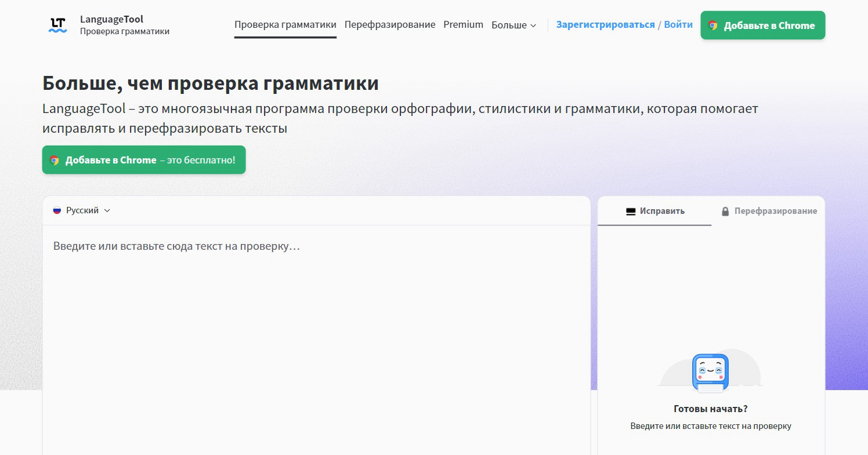Click the LanguageTool brand name in the header
The height and width of the screenshot is (455, 868).
tap(111, 19)
